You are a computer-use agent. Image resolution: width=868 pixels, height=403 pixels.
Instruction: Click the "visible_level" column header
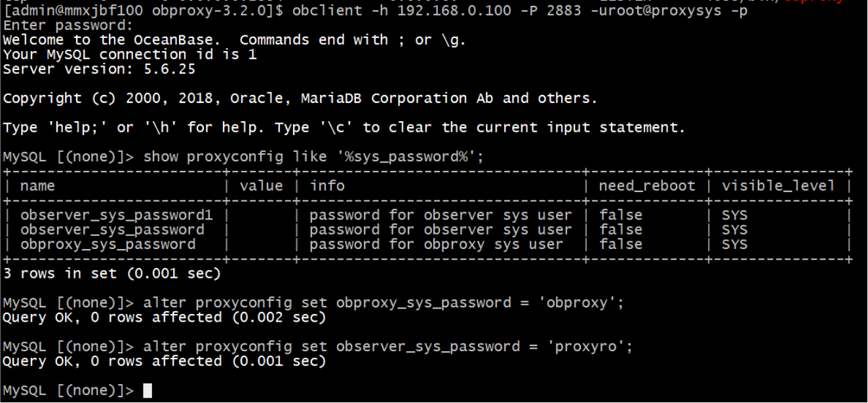(778, 185)
